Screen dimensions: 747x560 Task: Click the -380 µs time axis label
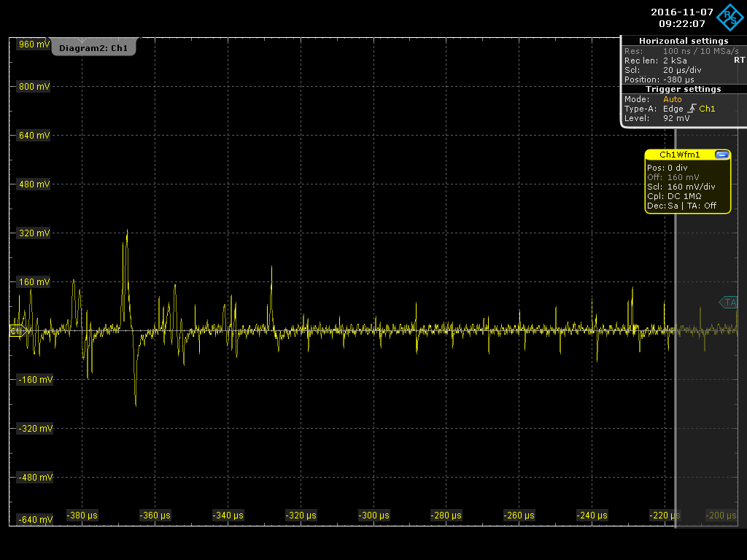click(x=82, y=516)
